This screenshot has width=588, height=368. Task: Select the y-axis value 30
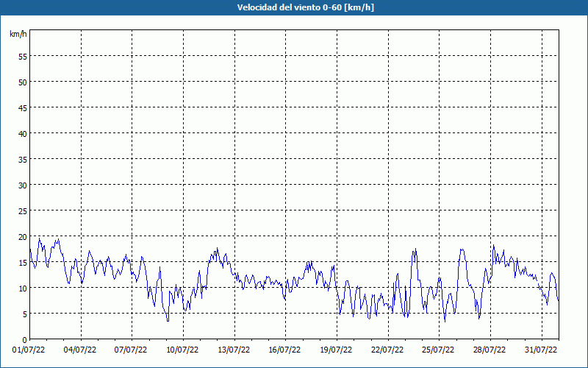[23, 185]
